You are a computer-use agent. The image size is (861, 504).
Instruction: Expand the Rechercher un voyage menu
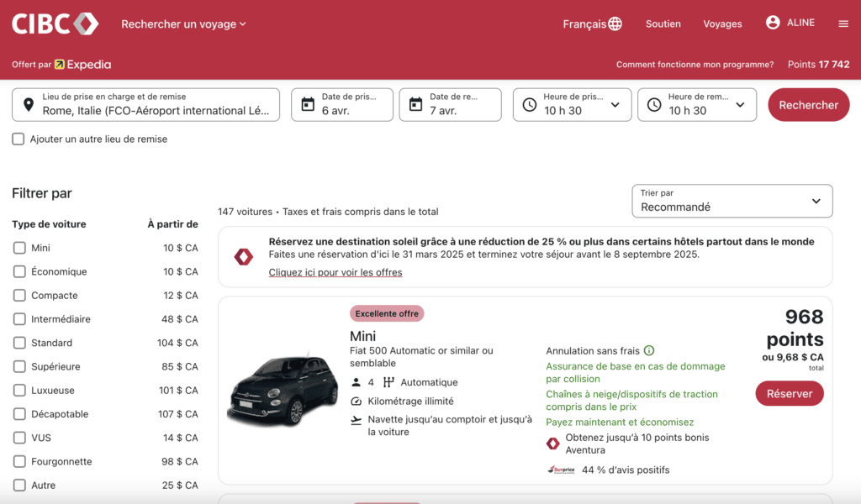pos(183,24)
